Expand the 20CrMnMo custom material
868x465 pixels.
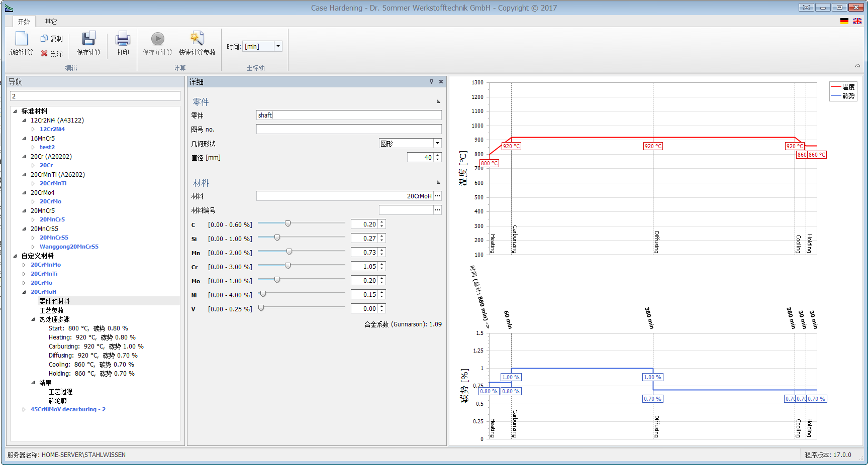(24, 265)
